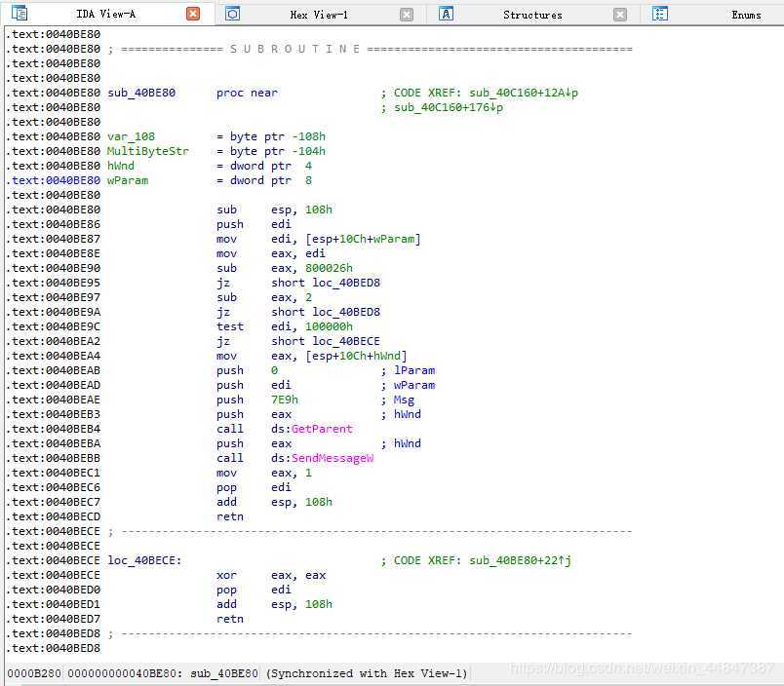Click the Hex View-1 tab icon

[233, 14]
